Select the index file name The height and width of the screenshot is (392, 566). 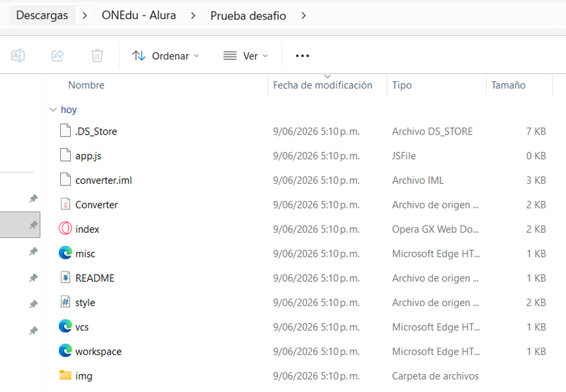pos(87,229)
